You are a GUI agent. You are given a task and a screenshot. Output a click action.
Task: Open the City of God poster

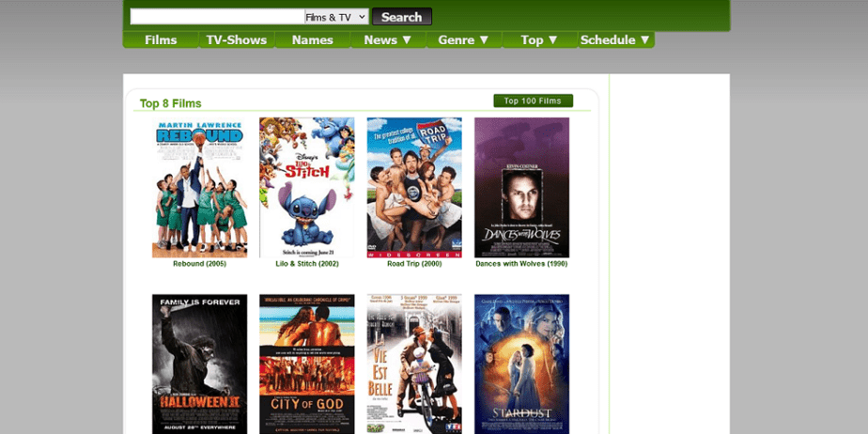[x=307, y=364]
